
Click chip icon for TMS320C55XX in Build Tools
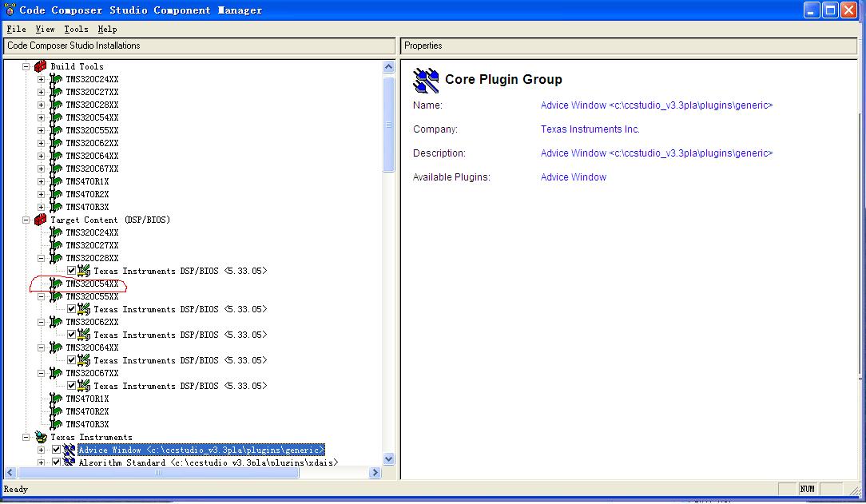[x=56, y=130]
